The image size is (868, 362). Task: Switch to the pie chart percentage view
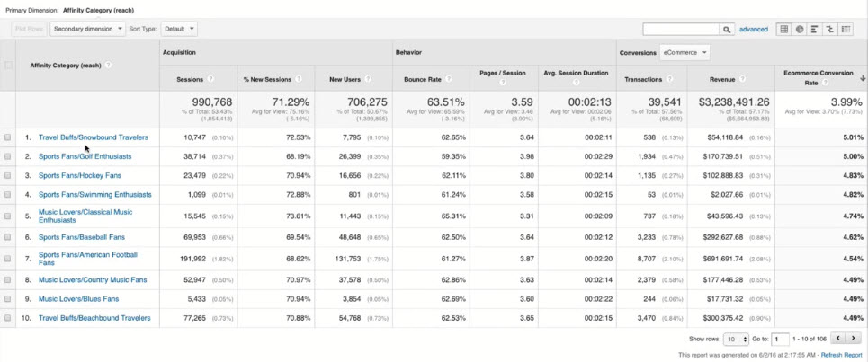800,29
